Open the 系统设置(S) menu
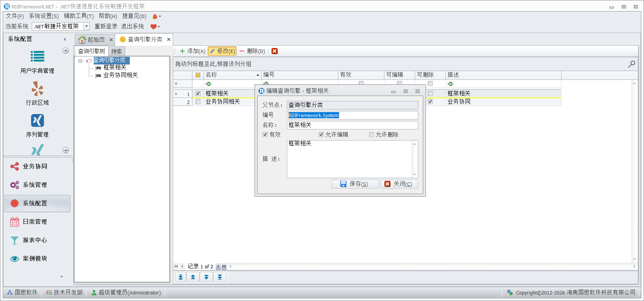 [x=44, y=16]
